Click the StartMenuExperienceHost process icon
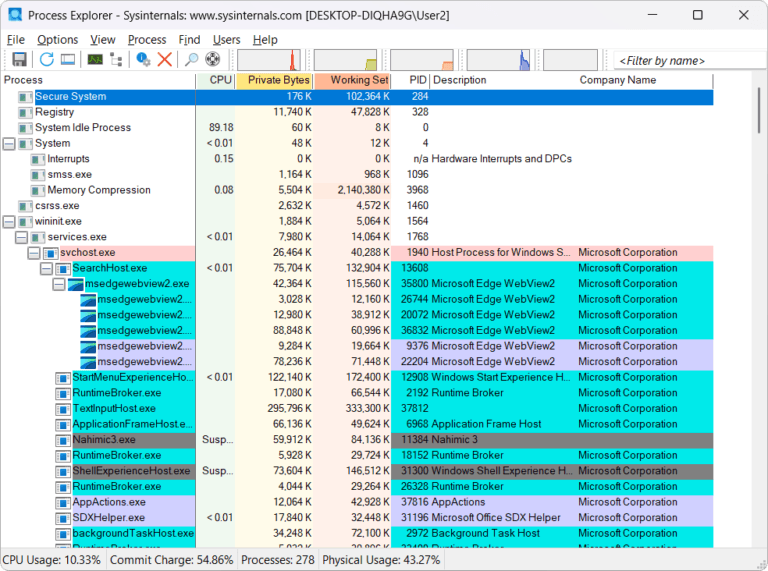The image size is (768, 571). [x=63, y=378]
